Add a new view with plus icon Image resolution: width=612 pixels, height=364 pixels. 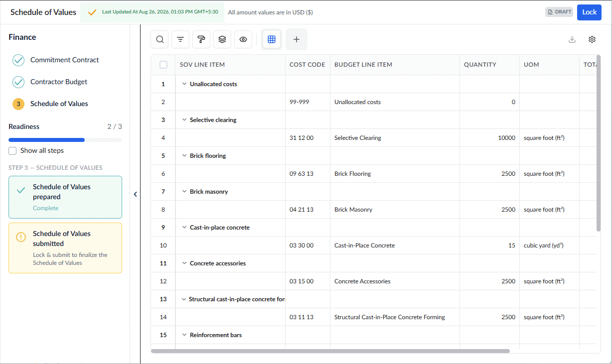click(x=297, y=39)
